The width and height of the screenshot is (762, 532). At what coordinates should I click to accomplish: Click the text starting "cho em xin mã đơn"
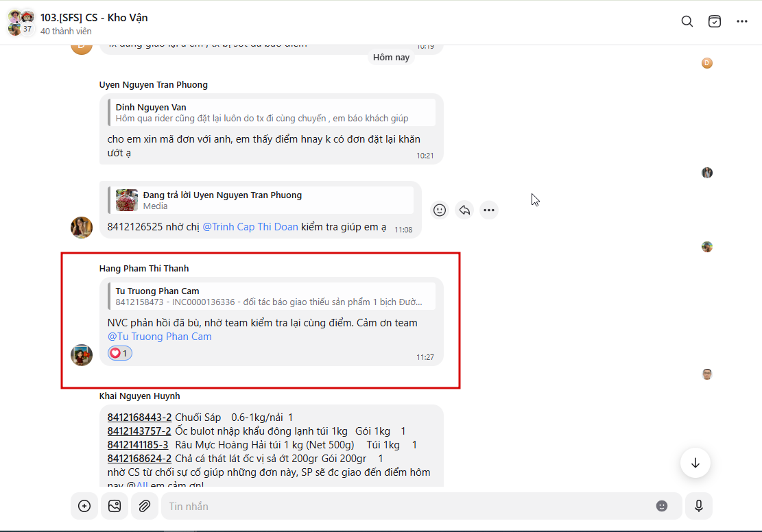[264, 146]
